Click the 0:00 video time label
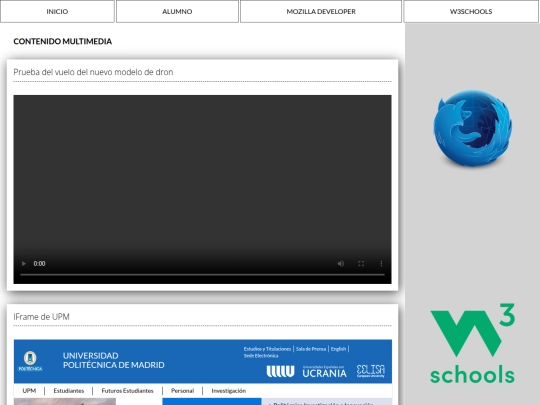 click(39, 263)
